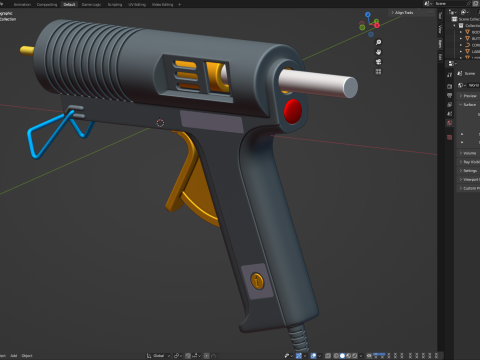Switch to the UV Editing workspace tab
The height and width of the screenshot is (360, 480).
pos(137,5)
